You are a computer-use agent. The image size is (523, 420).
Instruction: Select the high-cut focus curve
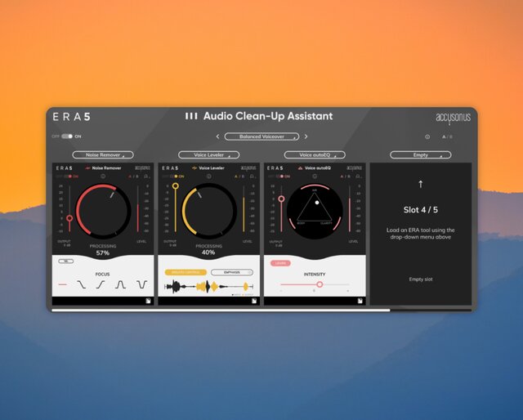[x=82, y=284]
